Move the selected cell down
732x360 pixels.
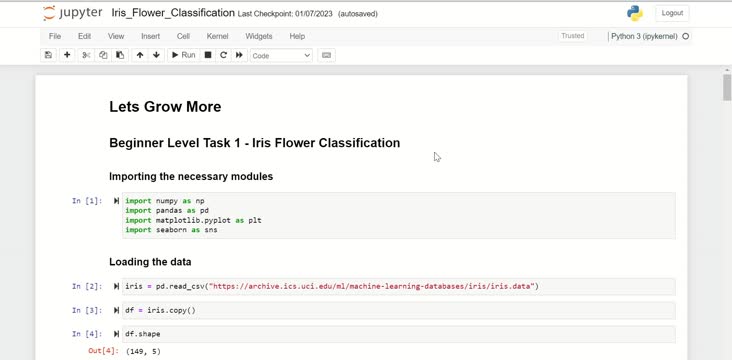[x=156, y=55]
